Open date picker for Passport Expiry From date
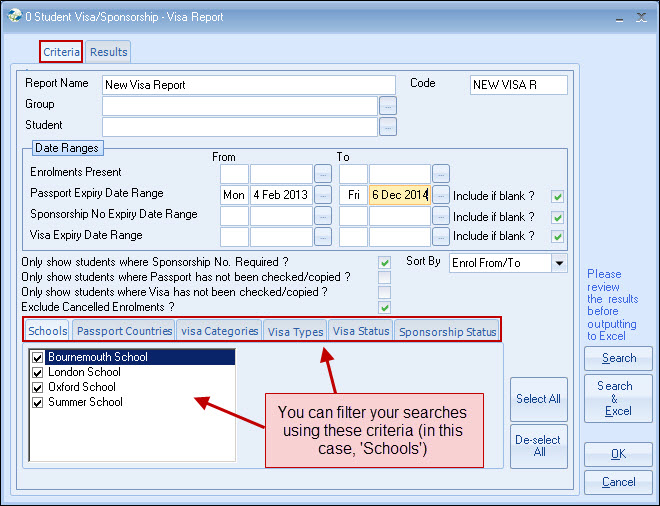This screenshot has height=506, width=660. click(x=322, y=195)
